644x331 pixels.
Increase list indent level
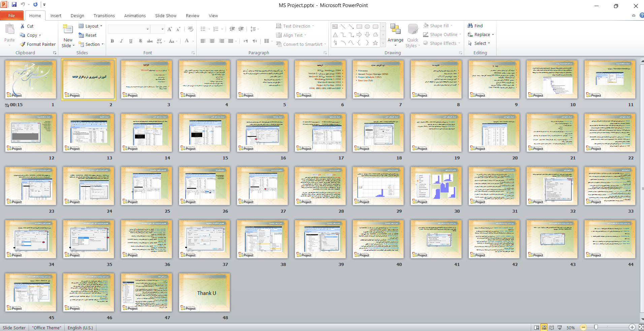[x=241, y=29]
